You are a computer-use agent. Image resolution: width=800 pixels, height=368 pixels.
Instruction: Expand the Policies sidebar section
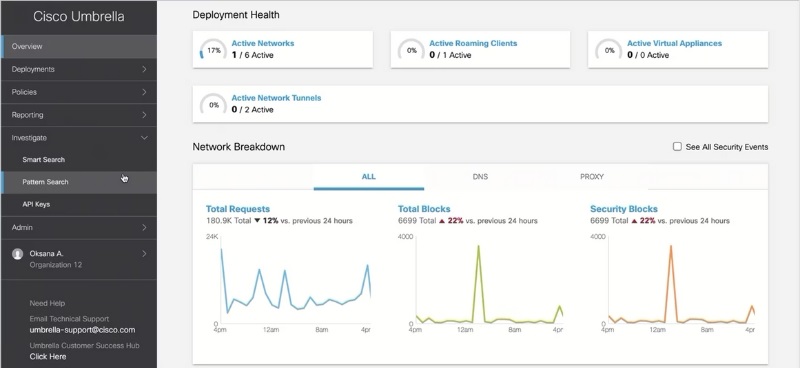tap(79, 92)
